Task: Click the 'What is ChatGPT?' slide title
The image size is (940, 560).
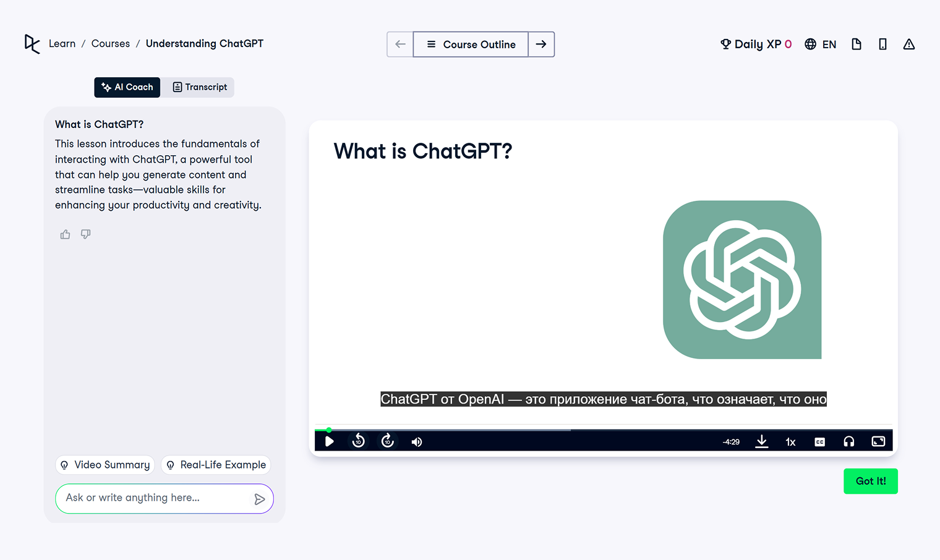Action: click(423, 151)
